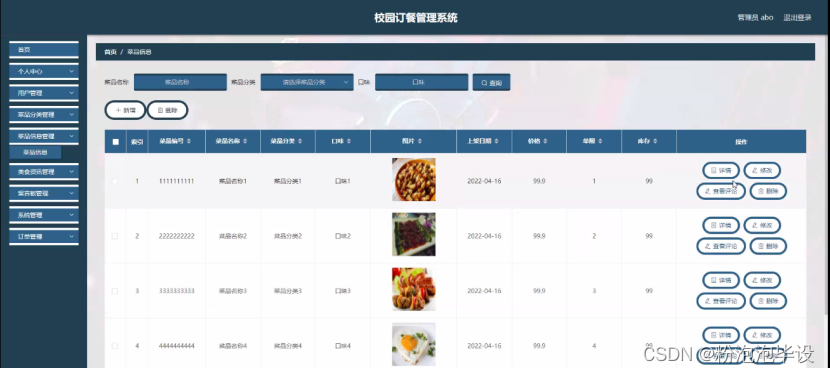The width and height of the screenshot is (830, 373).
Task: Sort table by 上架日期 column arrows
Action: [497, 141]
